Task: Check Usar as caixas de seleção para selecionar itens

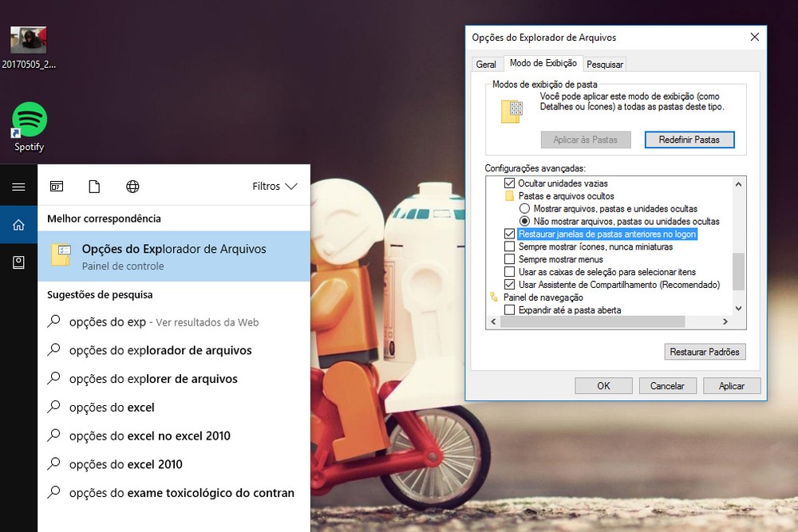Action: [x=510, y=272]
